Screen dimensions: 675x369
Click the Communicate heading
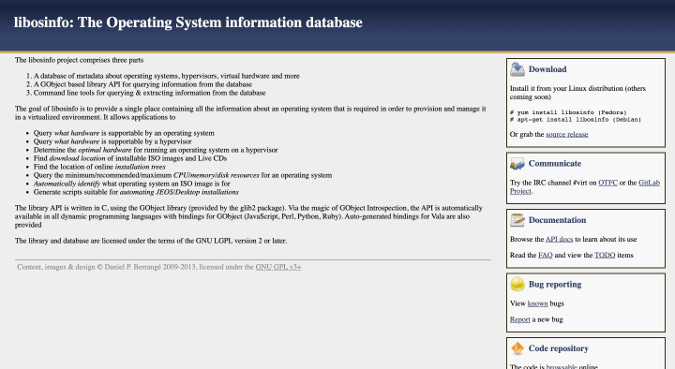[554, 164]
